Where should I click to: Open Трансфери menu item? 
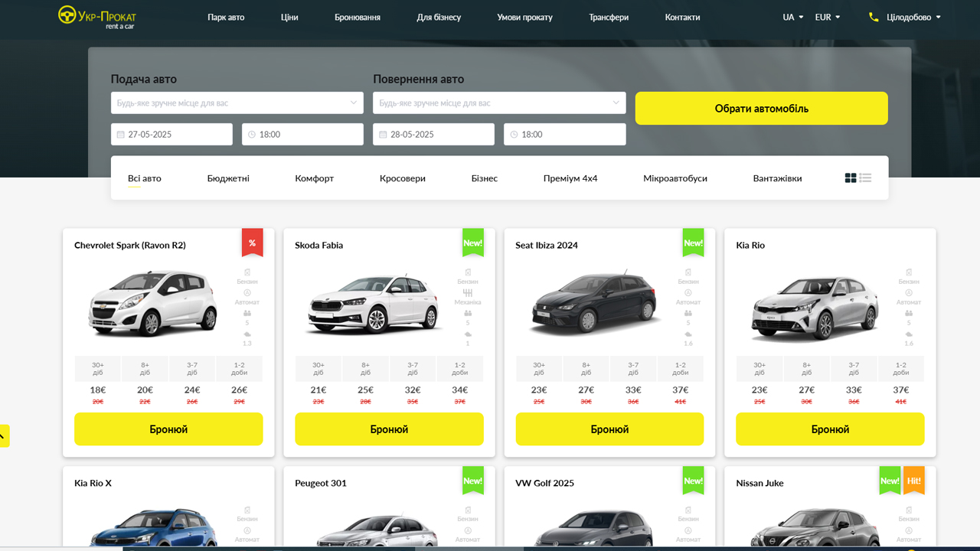tap(609, 17)
